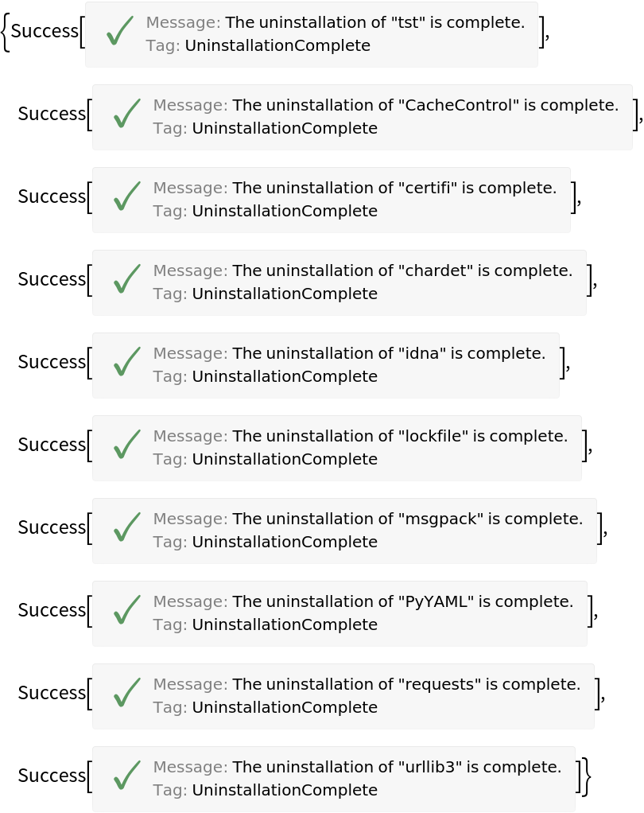This screenshot has height=813, width=644.
Task: Click the green checkmark for "tst" uninstallation
Action: click(119, 31)
